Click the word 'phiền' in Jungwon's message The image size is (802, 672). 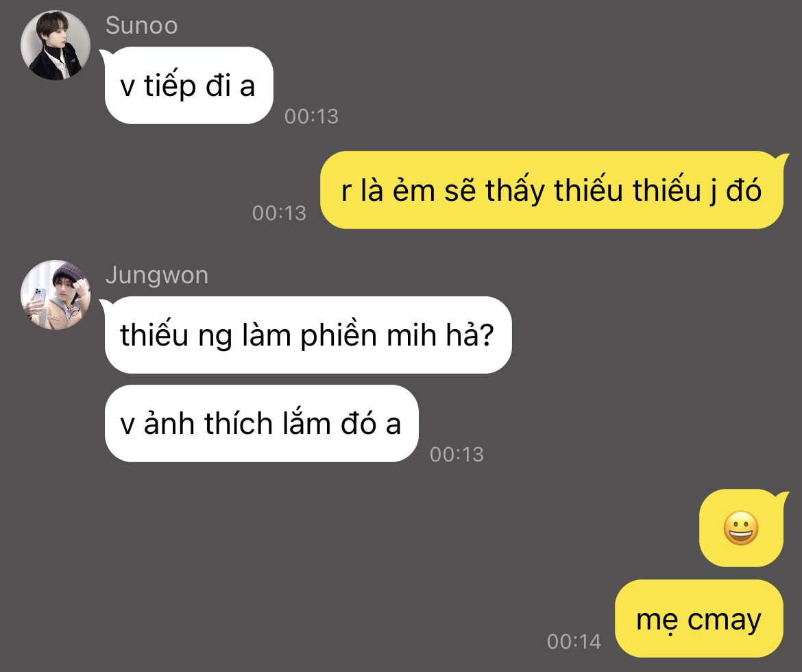(339, 336)
